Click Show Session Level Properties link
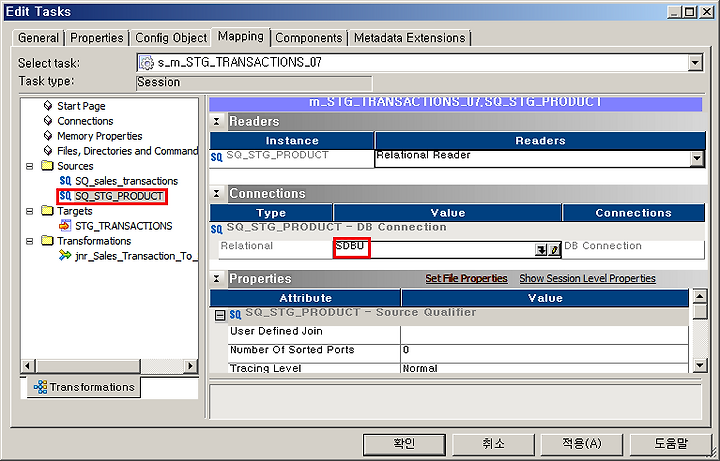Screen dimensions: 720x461 (x=587, y=279)
